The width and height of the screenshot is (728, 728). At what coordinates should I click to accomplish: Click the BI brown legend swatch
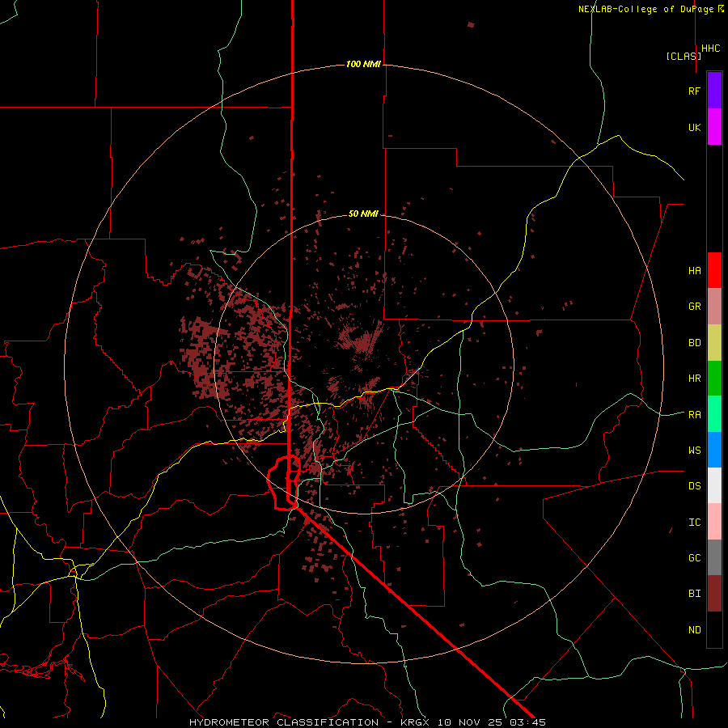point(714,594)
